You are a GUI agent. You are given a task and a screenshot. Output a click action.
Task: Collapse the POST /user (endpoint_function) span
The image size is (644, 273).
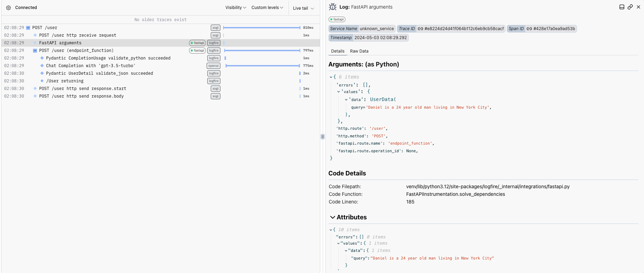click(35, 51)
